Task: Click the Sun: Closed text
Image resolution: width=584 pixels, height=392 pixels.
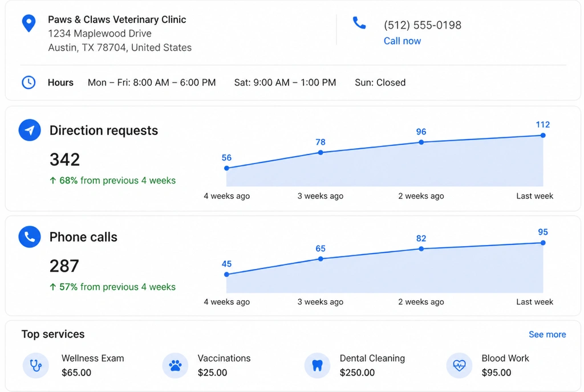Action: (x=380, y=83)
